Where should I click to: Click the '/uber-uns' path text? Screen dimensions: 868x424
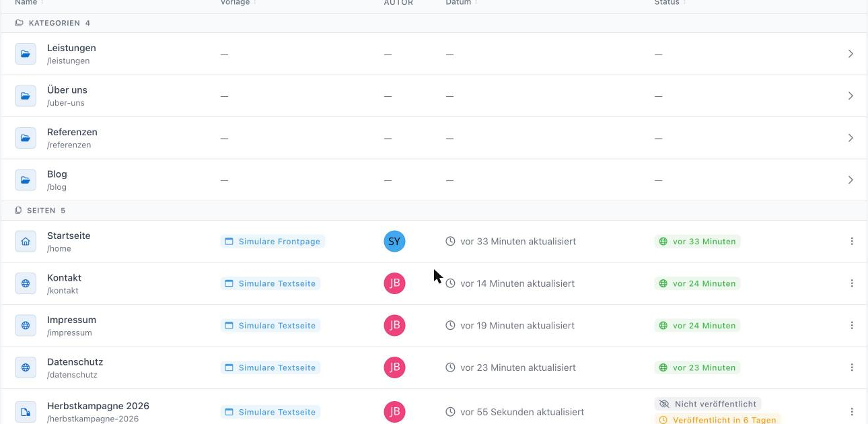click(66, 103)
